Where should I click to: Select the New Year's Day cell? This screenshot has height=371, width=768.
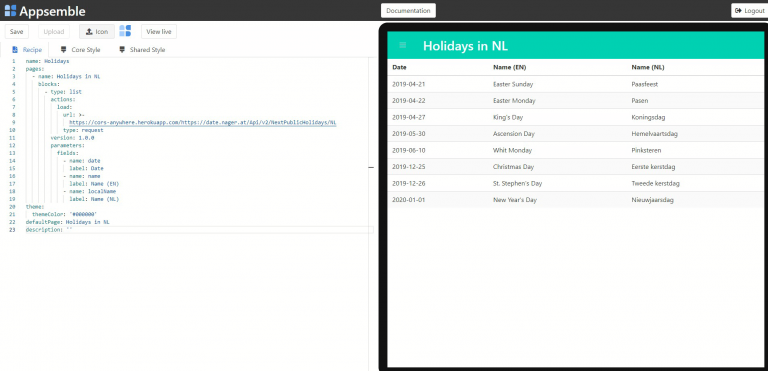point(515,200)
